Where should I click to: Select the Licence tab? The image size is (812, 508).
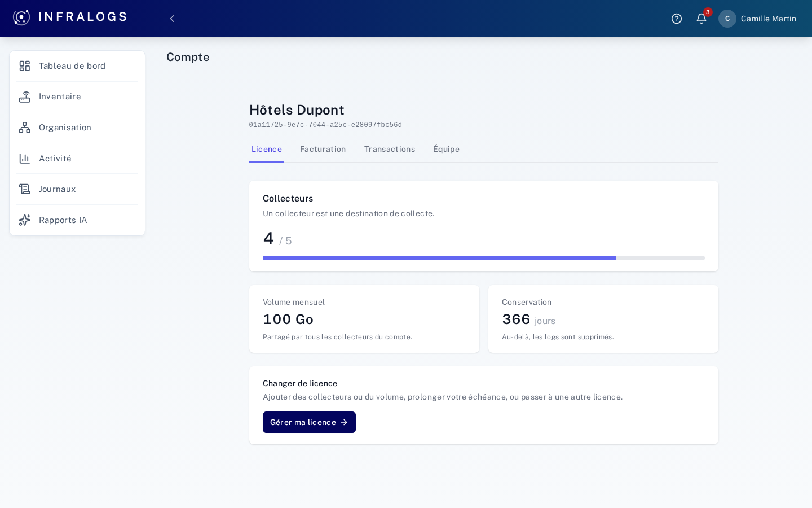coord(267,150)
